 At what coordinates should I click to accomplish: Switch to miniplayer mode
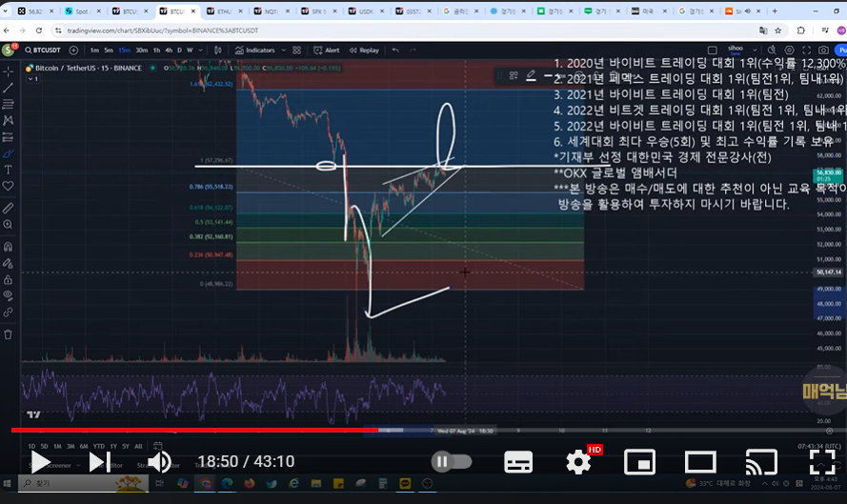(x=639, y=462)
